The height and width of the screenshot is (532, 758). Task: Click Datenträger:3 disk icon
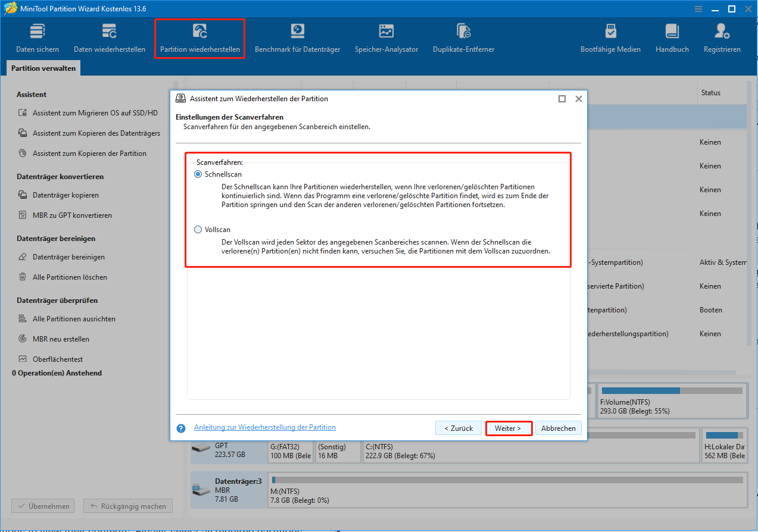[201, 490]
